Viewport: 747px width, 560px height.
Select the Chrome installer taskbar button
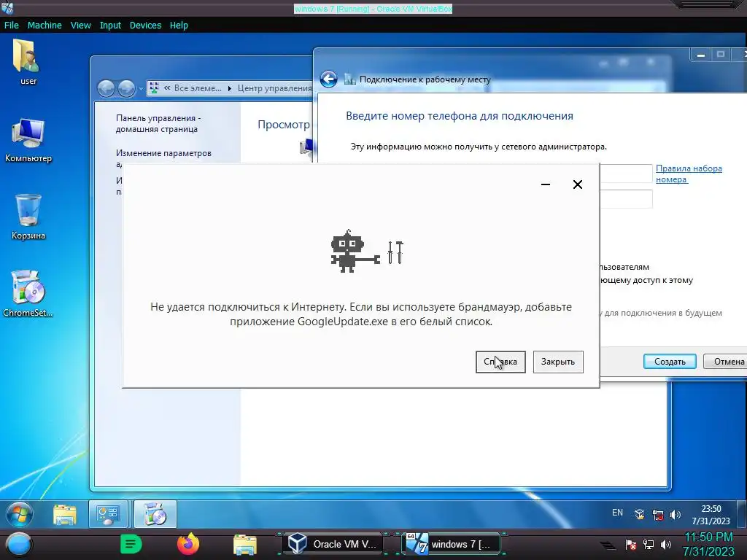pos(155,514)
